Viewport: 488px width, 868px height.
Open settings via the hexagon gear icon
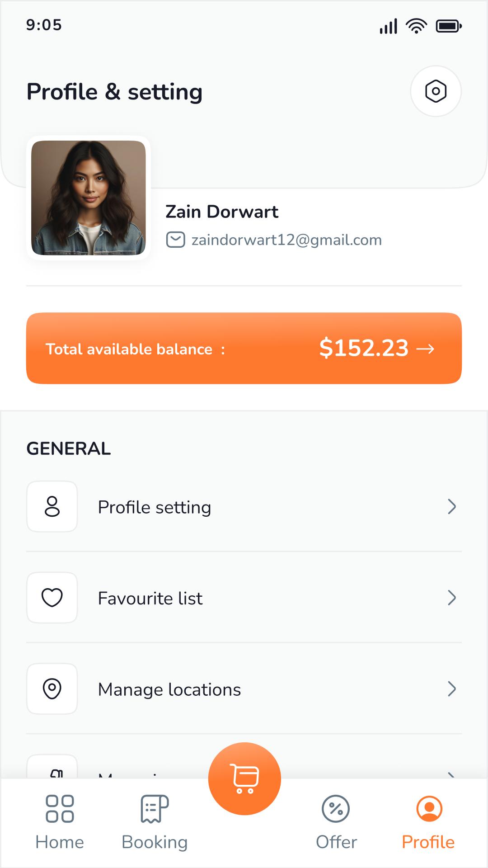tap(436, 91)
